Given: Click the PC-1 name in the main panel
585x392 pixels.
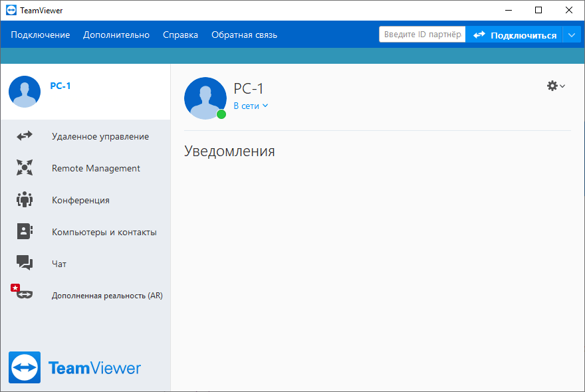Looking at the screenshot, I should tap(249, 89).
